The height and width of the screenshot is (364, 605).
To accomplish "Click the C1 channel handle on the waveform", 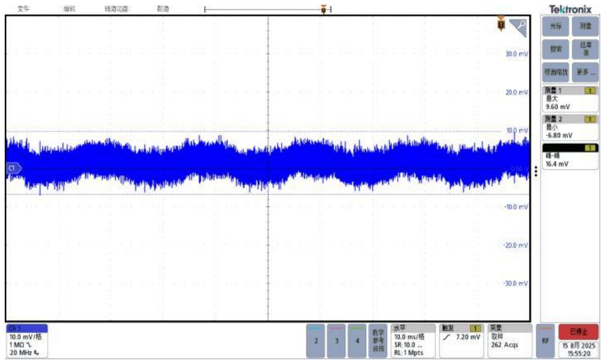I will click(14, 168).
